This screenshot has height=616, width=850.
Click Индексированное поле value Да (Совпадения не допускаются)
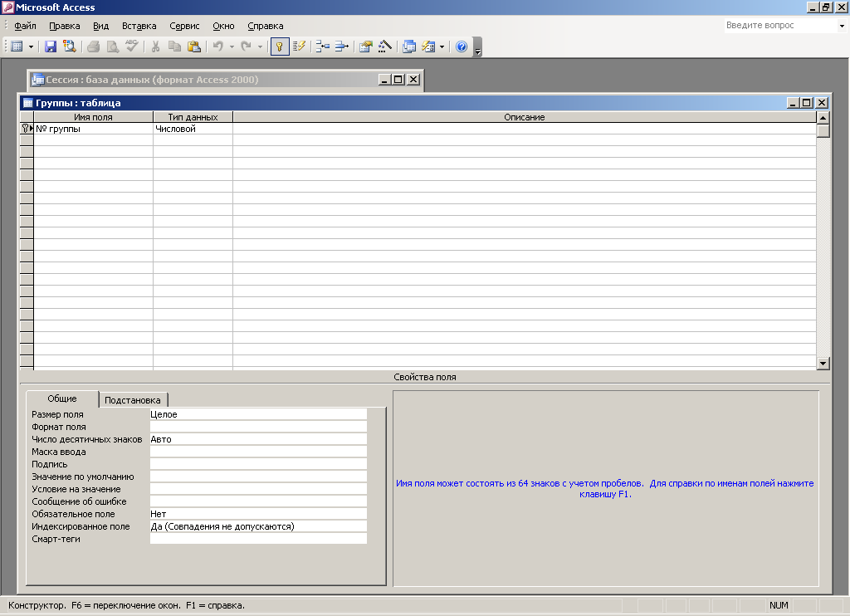coord(258,526)
